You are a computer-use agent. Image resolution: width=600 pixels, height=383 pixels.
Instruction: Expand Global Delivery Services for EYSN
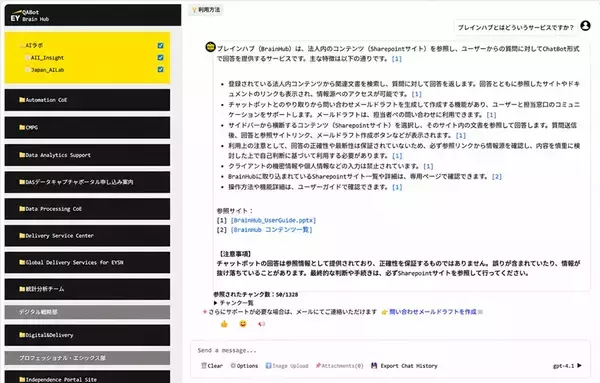(87, 262)
